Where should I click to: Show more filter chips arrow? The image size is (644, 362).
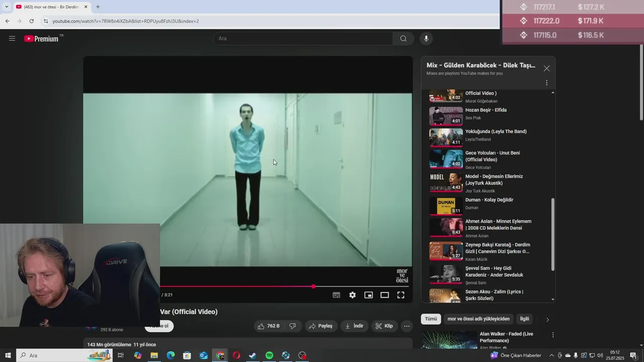coord(547,319)
